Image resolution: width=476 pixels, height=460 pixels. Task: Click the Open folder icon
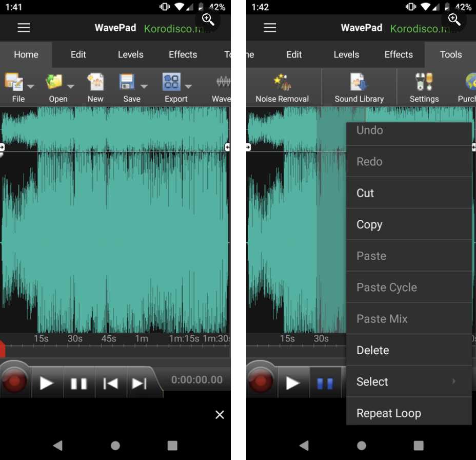point(54,82)
